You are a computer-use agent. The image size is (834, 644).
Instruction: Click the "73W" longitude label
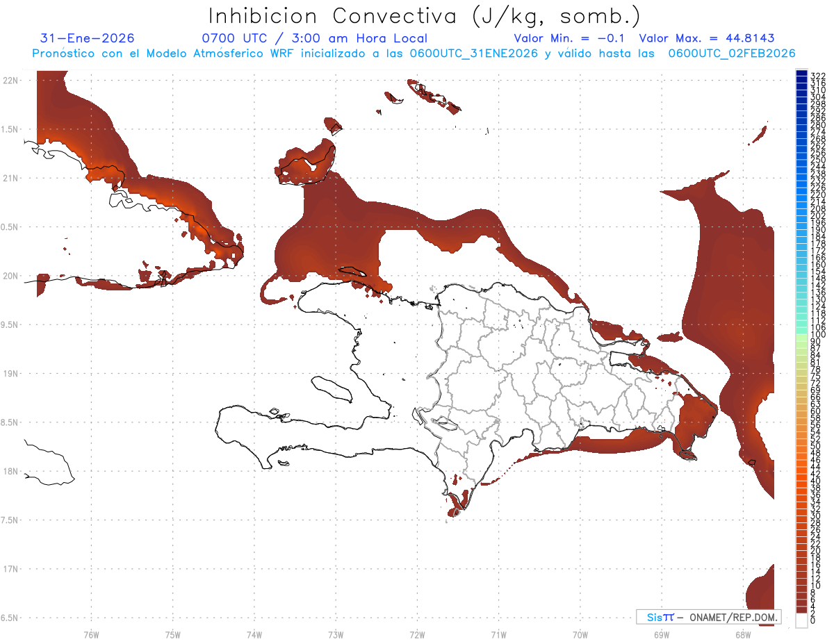click(336, 634)
